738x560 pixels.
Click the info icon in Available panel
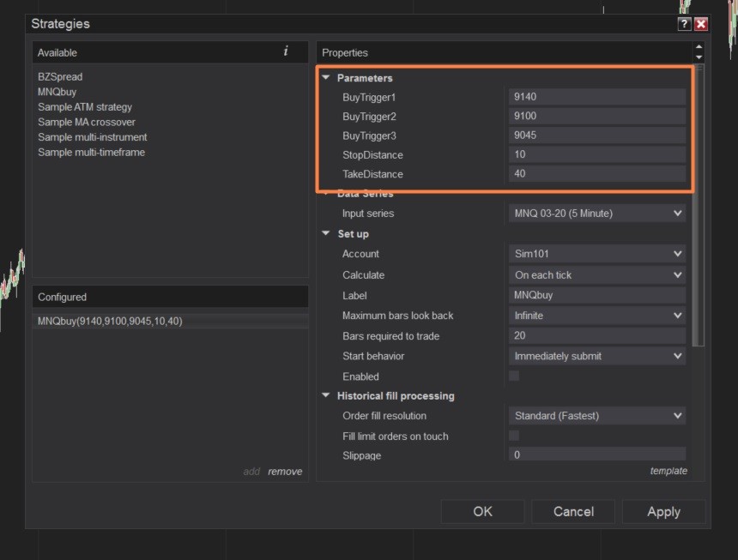286,51
